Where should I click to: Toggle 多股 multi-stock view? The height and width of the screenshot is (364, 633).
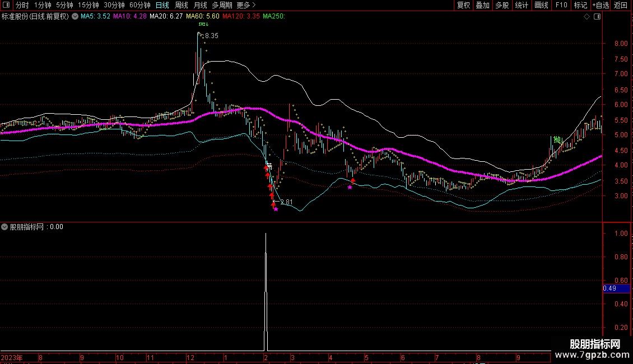click(x=502, y=5)
